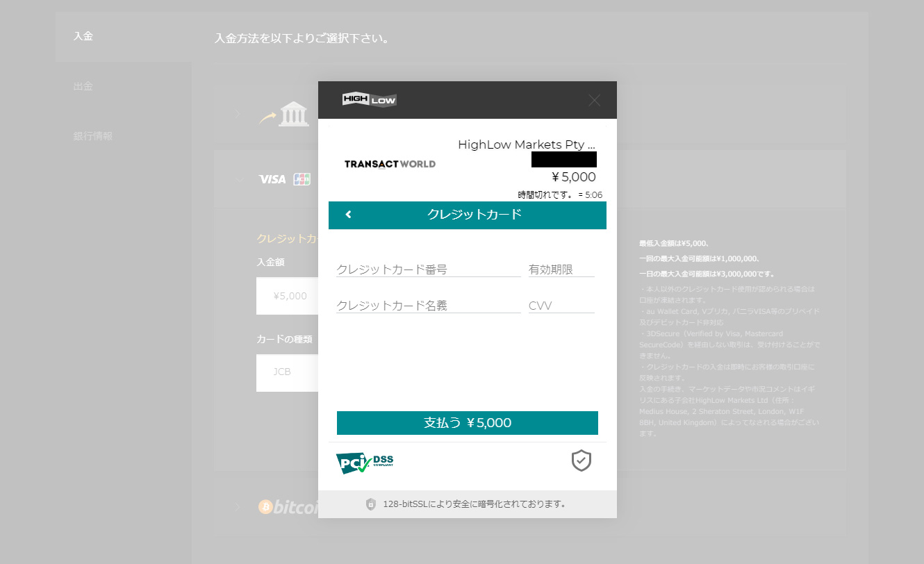The height and width of the screenshot is (564, 924).
Task: Click the 支払う ￥5,000 pay button
Action: (x=468, y=423)
